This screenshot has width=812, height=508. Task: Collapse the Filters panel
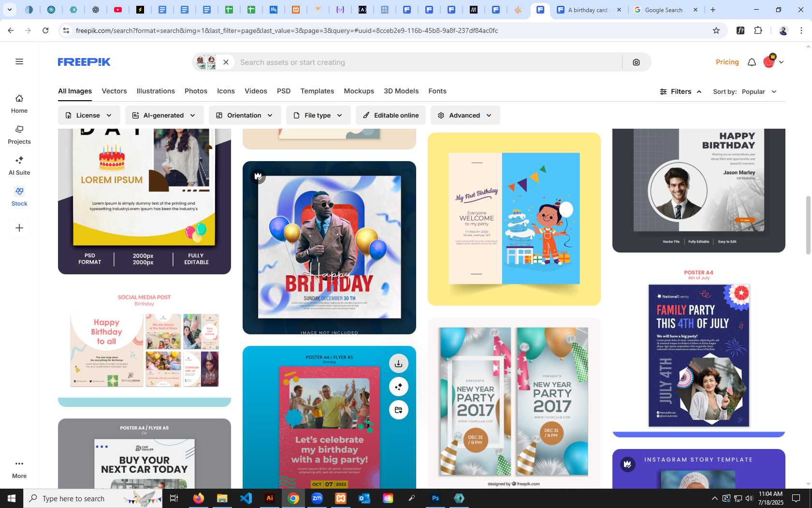click(681, 91)
